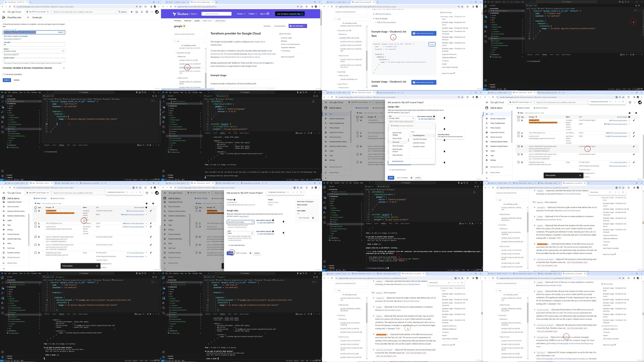Open Explorer view in VS Code showing cloudrun-job
The image size is (644, 362).
485,6
